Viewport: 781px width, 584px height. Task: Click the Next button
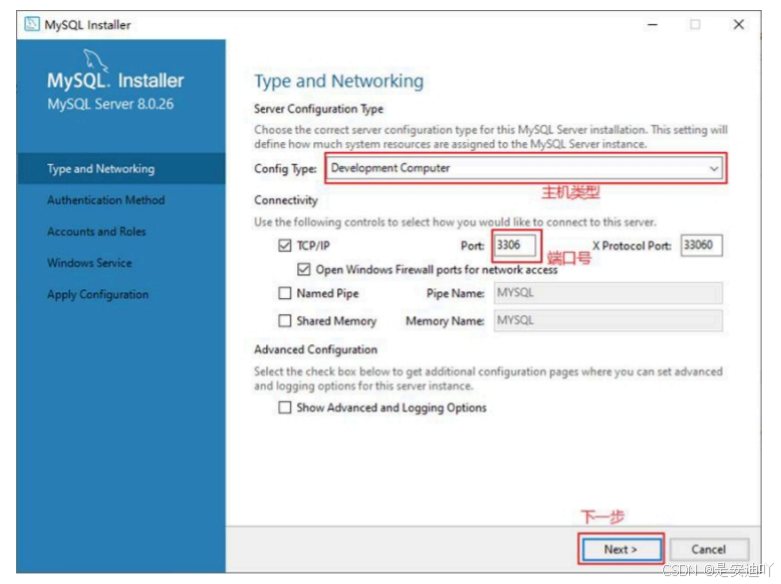pos(621,549)
